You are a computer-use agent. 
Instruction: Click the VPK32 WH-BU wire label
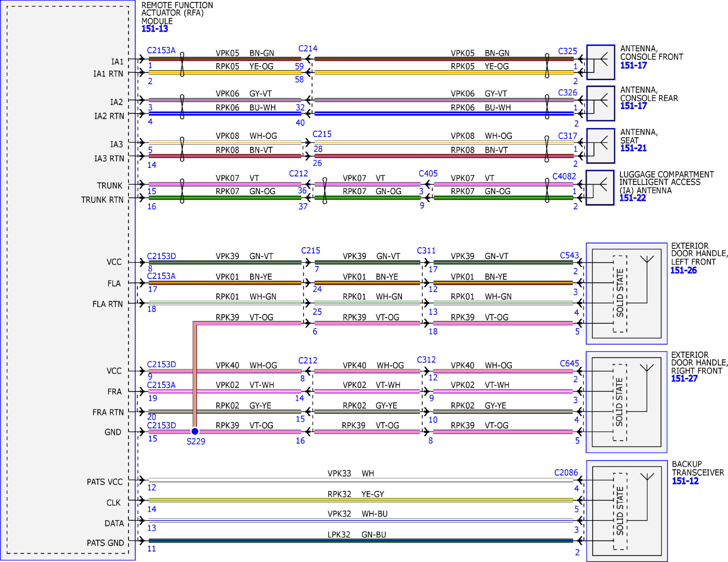(x=358, y=514)
